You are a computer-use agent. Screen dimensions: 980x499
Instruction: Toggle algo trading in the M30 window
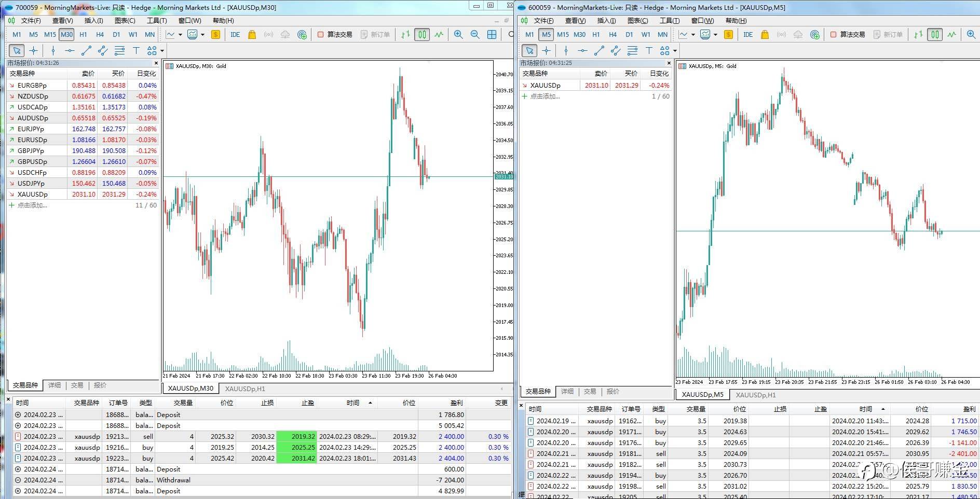[x=335, y=34]
